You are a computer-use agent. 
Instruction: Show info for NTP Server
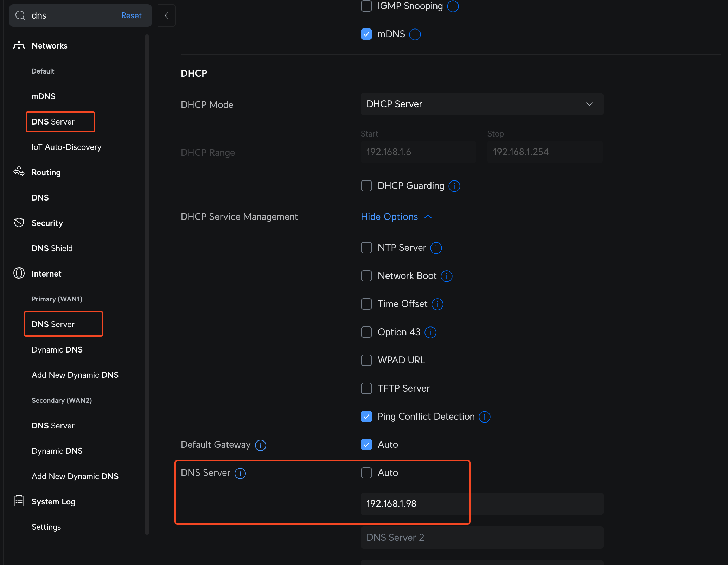coord(436,248)
